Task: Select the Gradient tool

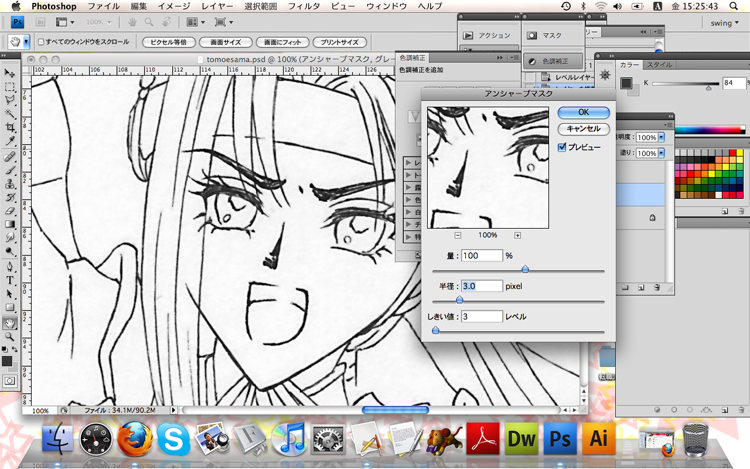Action: tap(9, 224)
